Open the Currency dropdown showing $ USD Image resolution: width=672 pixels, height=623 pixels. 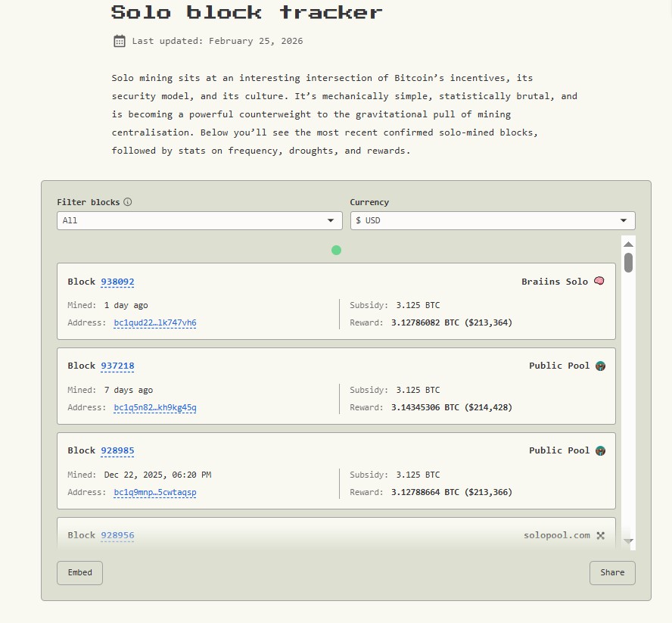pos(492,220)
